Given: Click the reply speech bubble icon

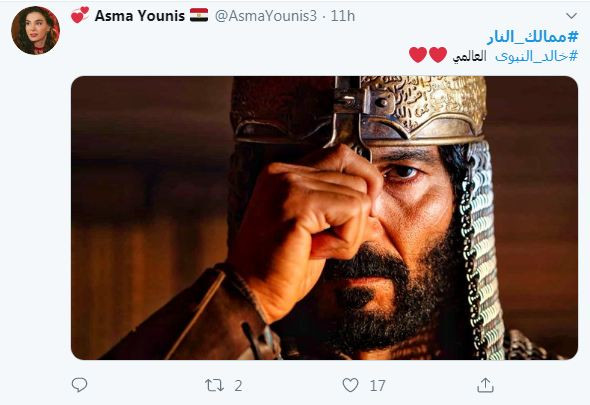Looking at the screenshot, I should point(79,385).
